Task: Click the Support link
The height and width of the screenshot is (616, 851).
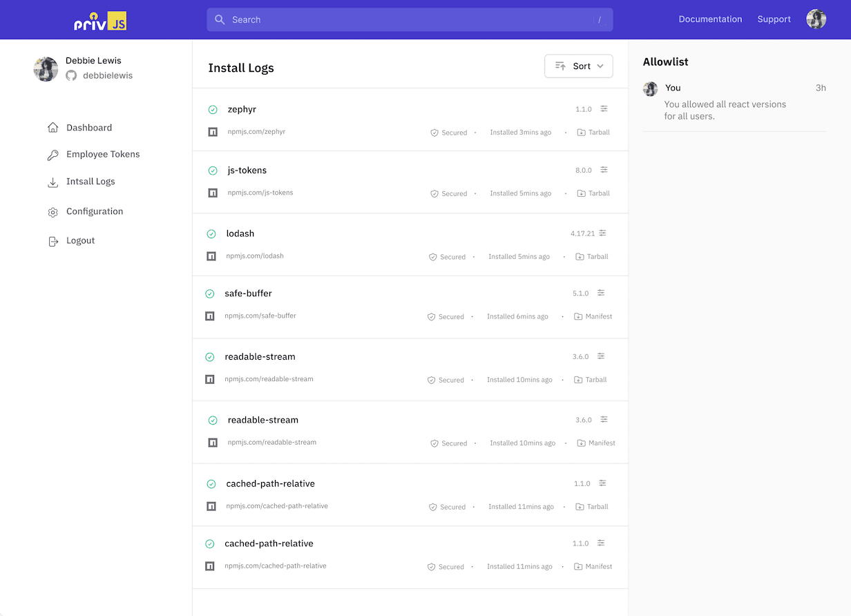Action: point(774,19)
